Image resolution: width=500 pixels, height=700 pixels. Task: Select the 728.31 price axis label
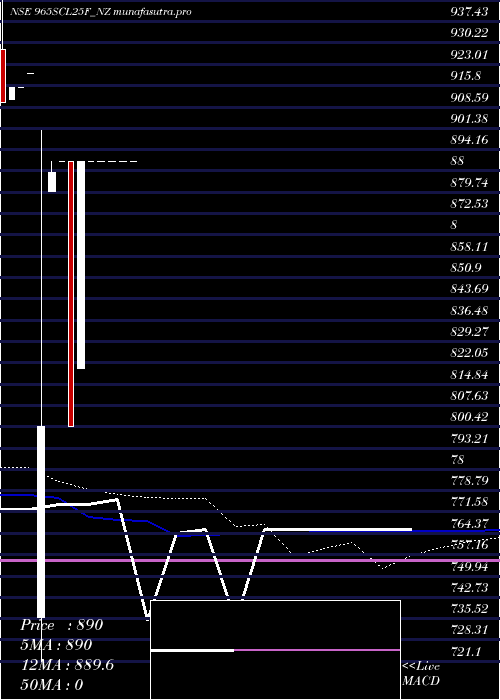(469, 630)
